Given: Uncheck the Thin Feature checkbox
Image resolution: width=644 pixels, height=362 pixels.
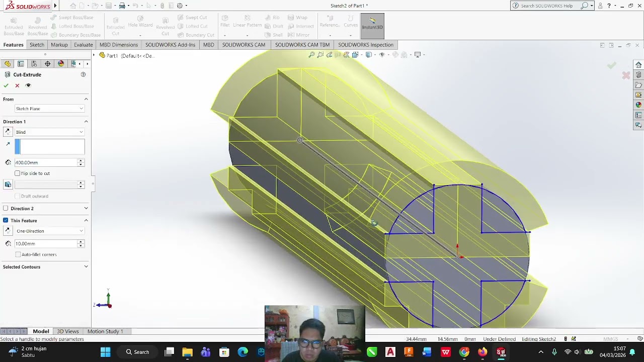Looking at the screenshot, I should [6, 220].
